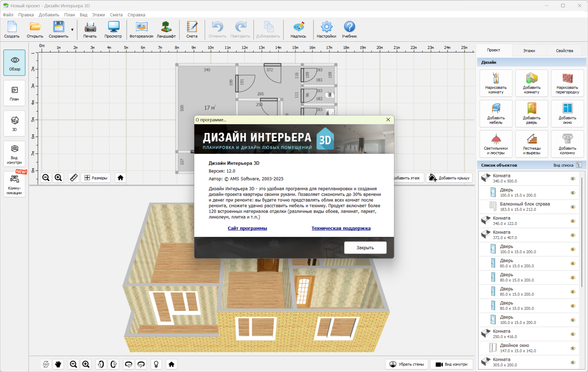Image resolution: width=588 pixels, height=372 pixels.
Task: Open the Вид списка list view selector
Action: coord(579,165)
